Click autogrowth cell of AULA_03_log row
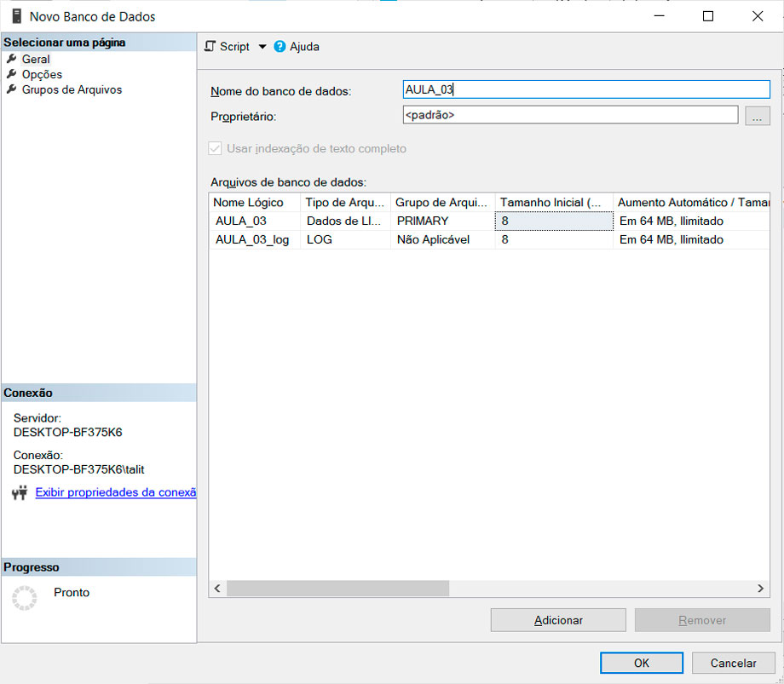The width and height of the screenshot is (784, 684). click(x=691, y=240)
